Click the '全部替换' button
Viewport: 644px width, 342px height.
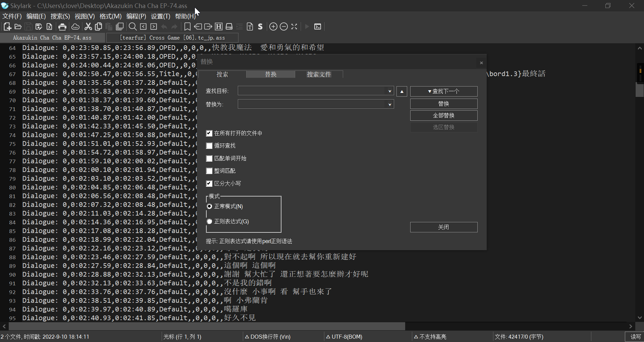click(x=443, y=116)
